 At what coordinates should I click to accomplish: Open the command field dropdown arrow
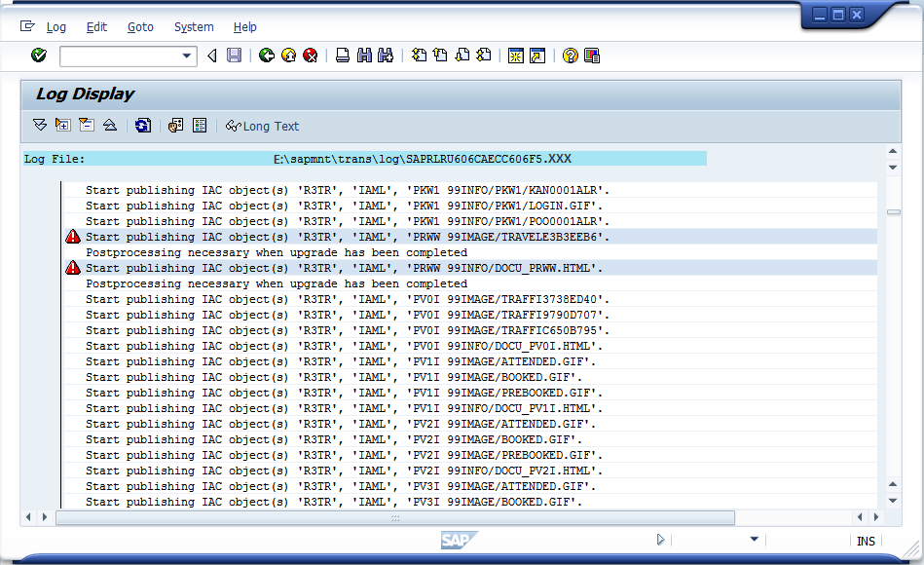coord(186,56)
